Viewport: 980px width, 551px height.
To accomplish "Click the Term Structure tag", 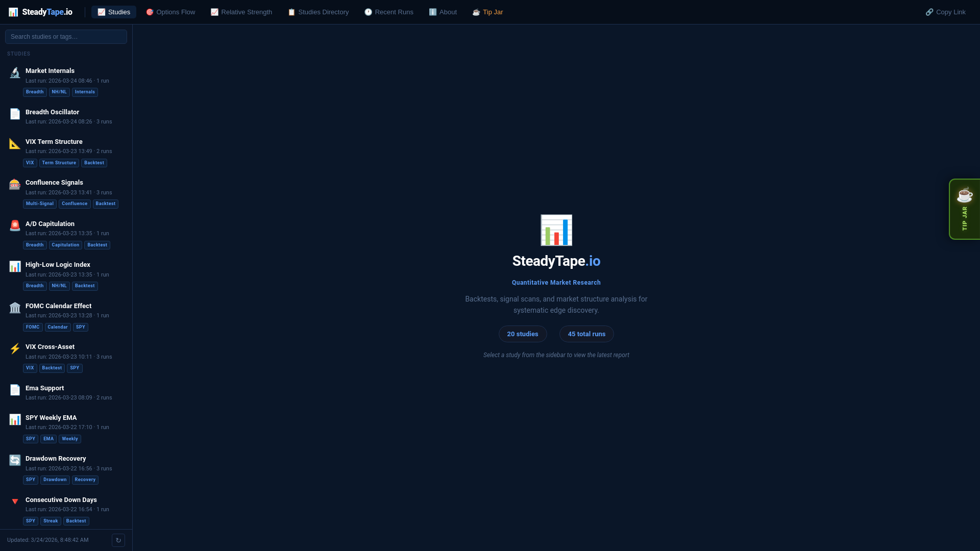I will coord(59,163).
